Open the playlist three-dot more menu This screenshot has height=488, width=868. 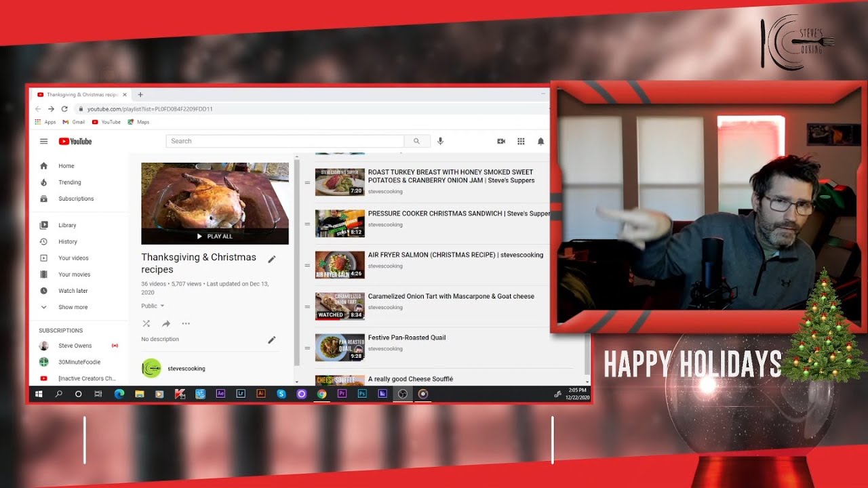tap(186, 323)
